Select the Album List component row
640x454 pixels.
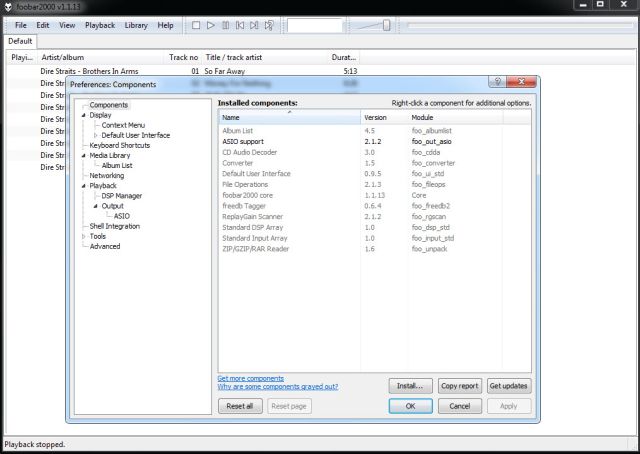[374, 131]
